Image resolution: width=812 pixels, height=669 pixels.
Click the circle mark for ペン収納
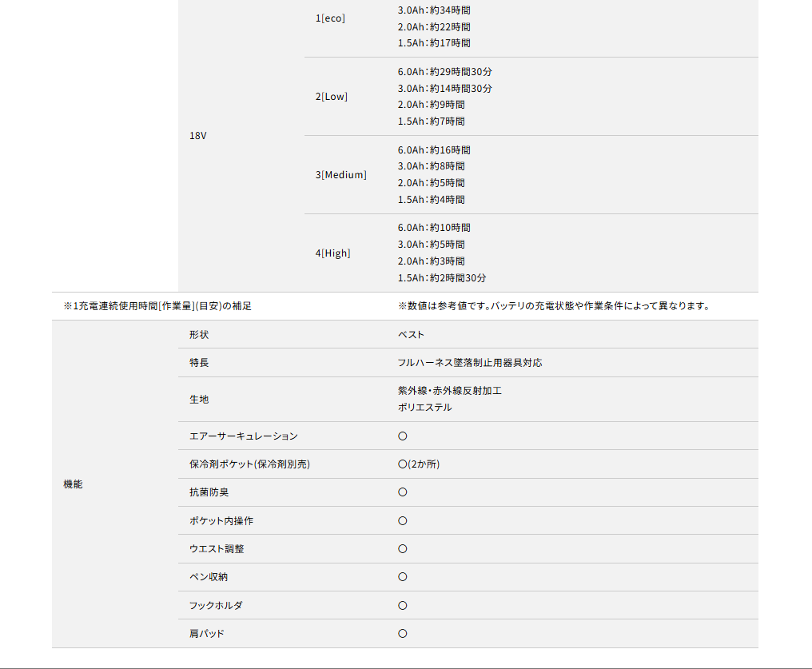(403, 577)
